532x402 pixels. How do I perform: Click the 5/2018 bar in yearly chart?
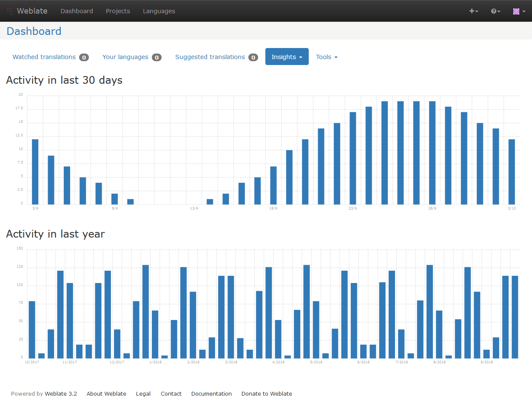(316, 330)
